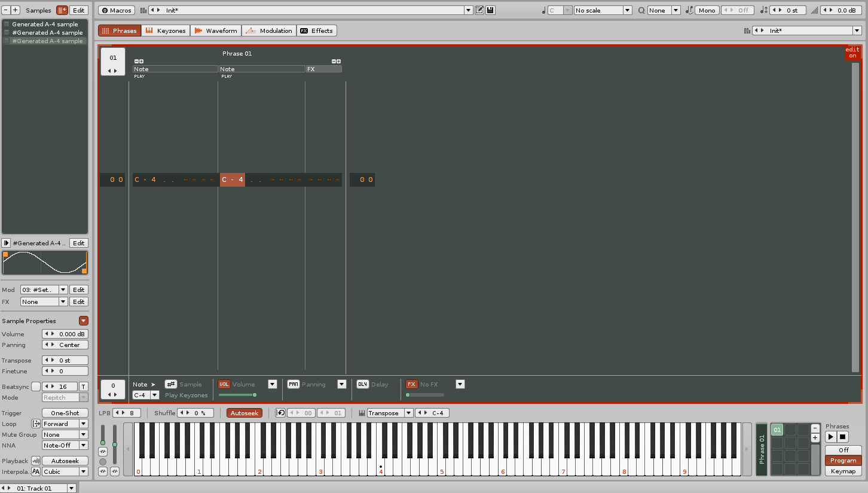The width and height of the screenshot is (868, 493).
Task: Click the sample waveform thumbnail
Action: coord(45,263)
